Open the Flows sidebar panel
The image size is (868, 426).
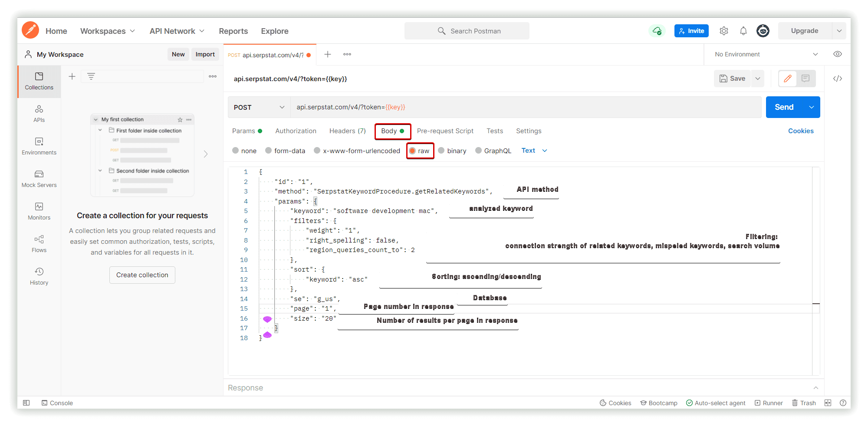point(39,244)
